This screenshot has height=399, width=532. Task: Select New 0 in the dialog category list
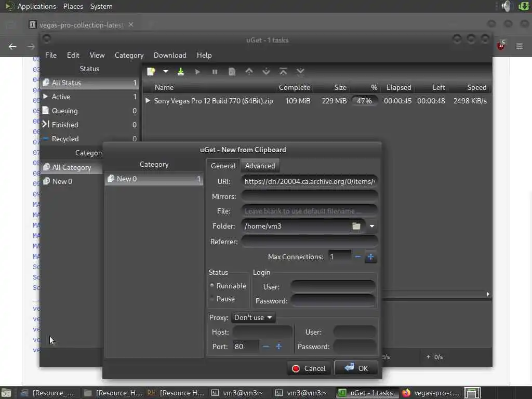[x=154, y=179]
